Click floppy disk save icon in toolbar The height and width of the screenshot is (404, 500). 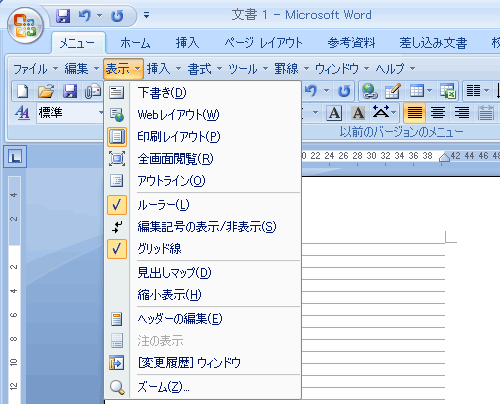click(70, 91)
